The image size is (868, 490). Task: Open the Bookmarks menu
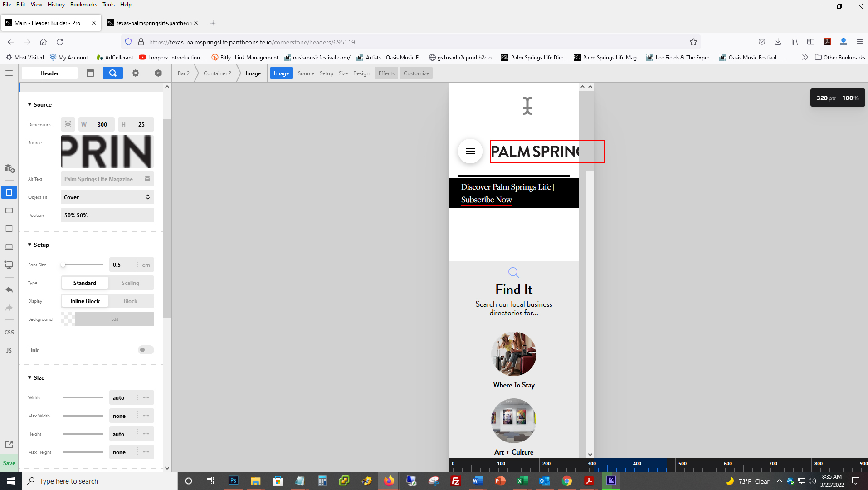(83, 5)
